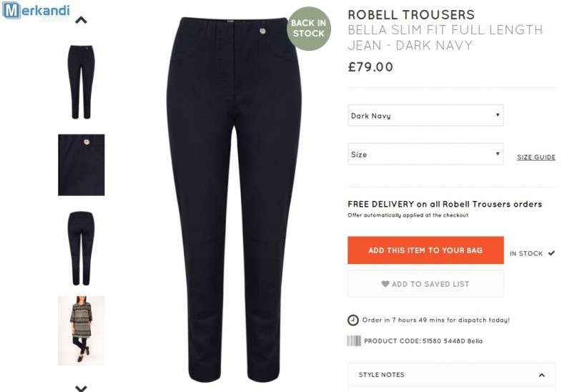Select the front view trousers thumbnail
Screen dimensions: 572x392
81,82
